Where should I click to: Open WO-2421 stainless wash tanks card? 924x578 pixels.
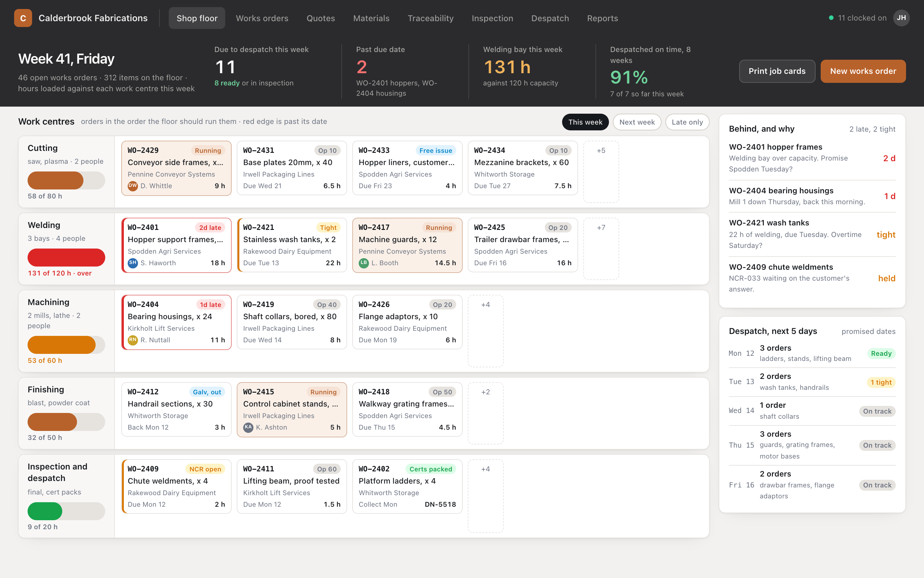click(292, 245)
